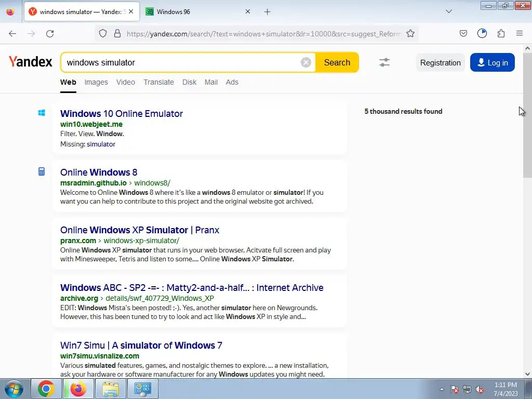The width and height of the screenshot is (532, 399).
Task: Show hidden system tray icons
Action: pos(442,389)
